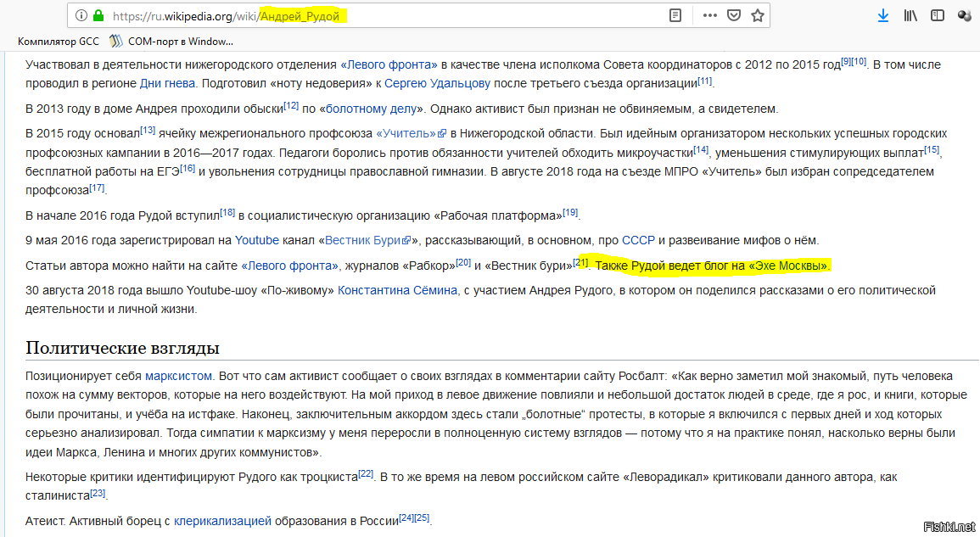Viewport: 980px width, 537px height.
Task: Click footnote reference [16]
Action: [188, 168]
